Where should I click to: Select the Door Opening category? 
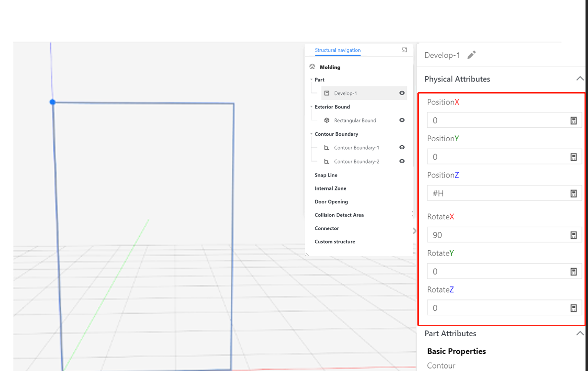coord(331,202)
